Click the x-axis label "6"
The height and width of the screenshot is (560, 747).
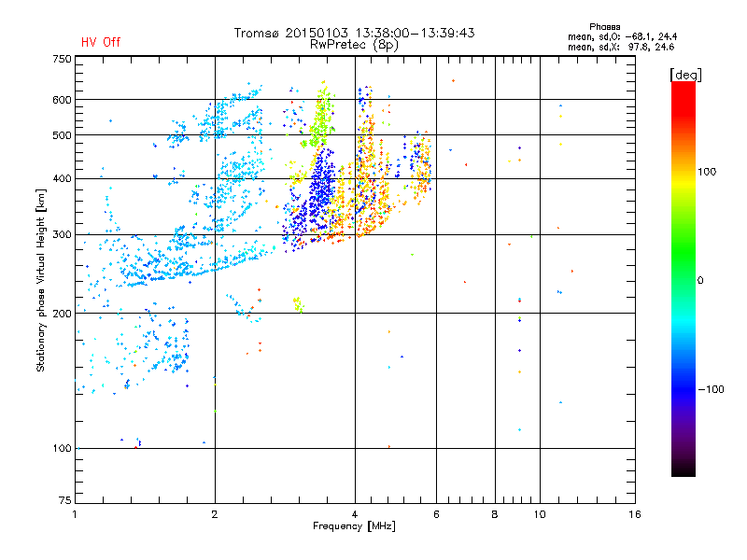tap(436, 514)
